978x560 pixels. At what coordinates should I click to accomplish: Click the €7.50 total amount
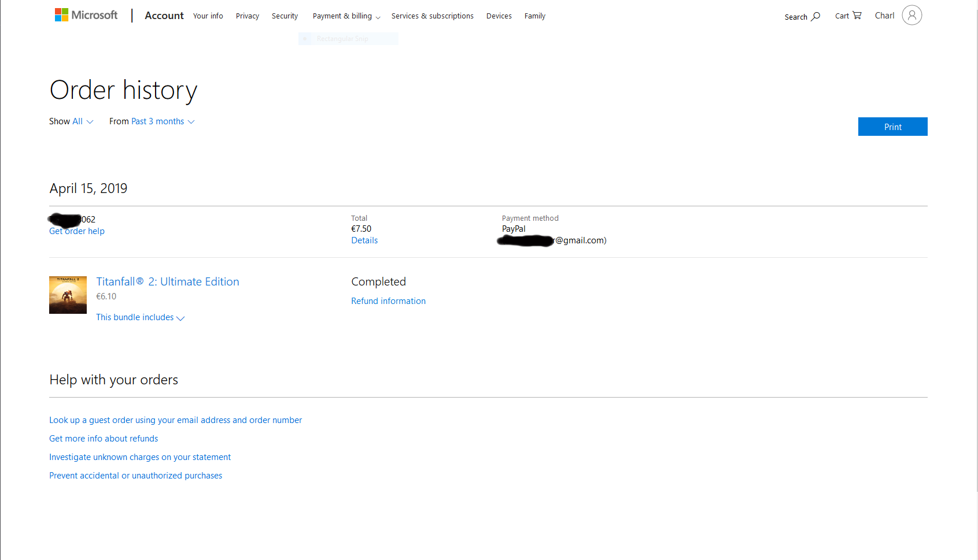(361, 229)
